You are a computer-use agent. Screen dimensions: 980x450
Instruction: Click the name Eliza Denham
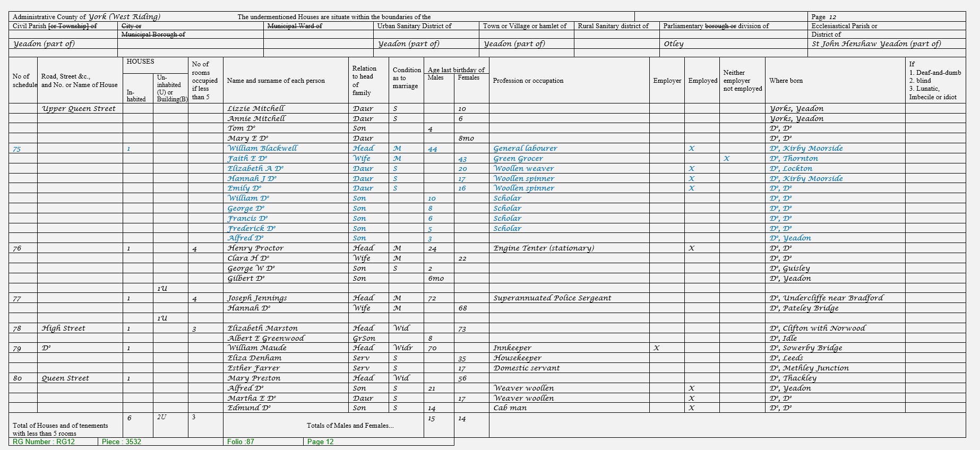click(x=254, y=358)
